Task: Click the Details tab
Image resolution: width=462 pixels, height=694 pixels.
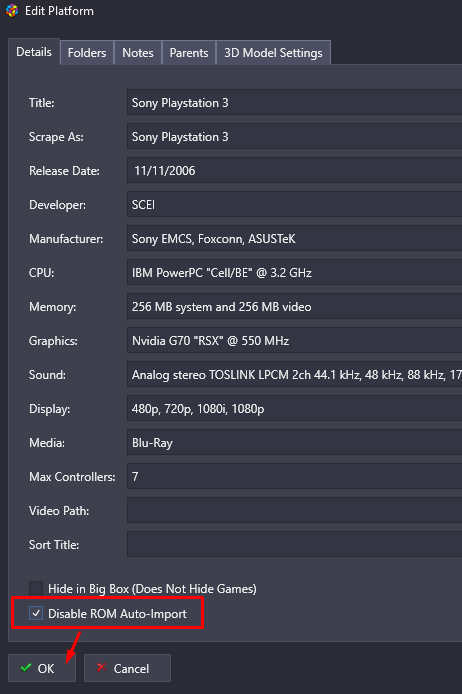Action: click(34, 52)
